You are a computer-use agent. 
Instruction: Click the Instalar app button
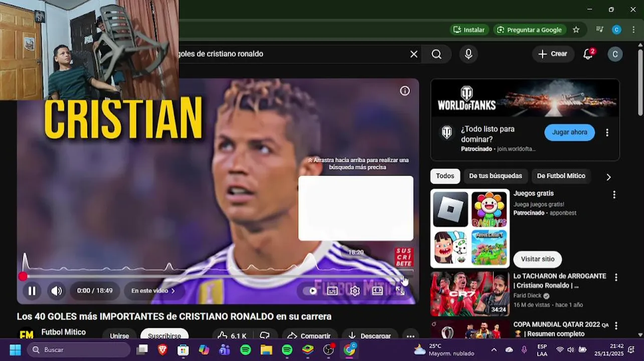point(469,30)
